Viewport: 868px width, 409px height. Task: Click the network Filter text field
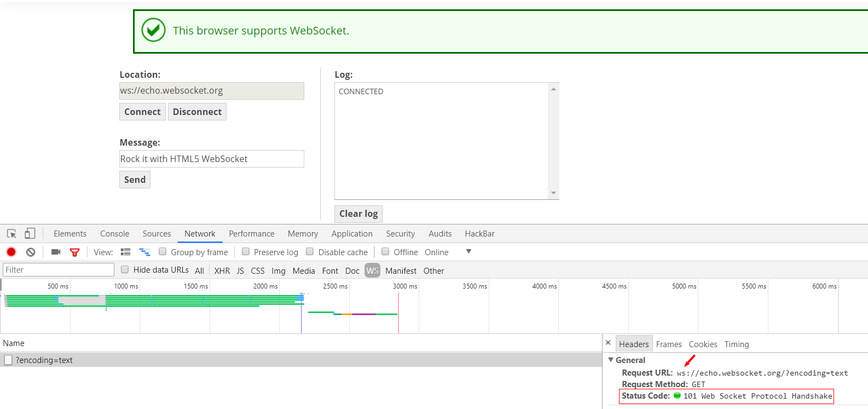(59, 270)
